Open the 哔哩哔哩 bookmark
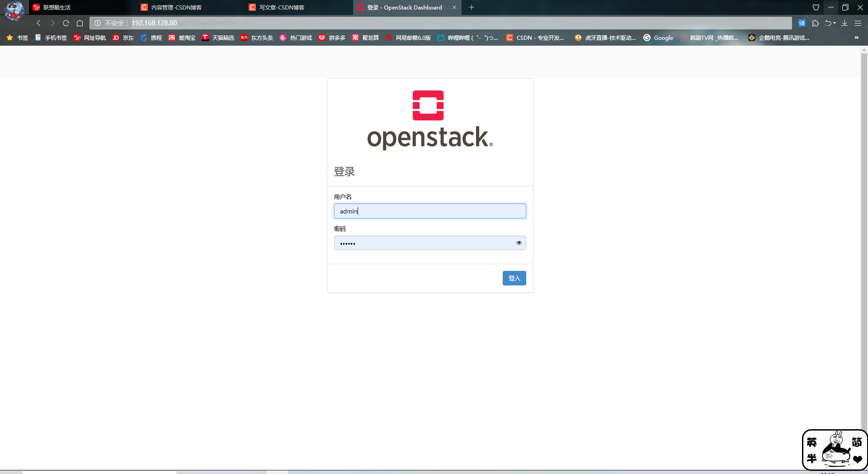 click(467, 38)
